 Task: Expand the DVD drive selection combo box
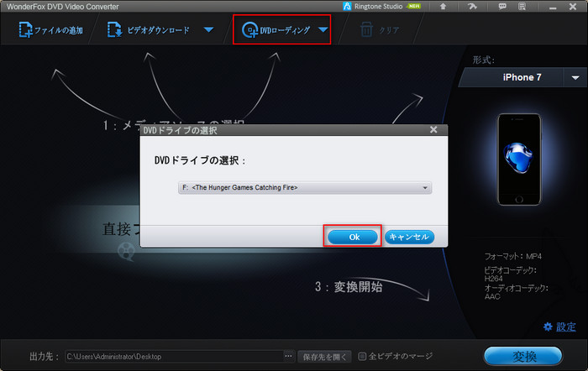pyautogui.click(x=425, y=188)
